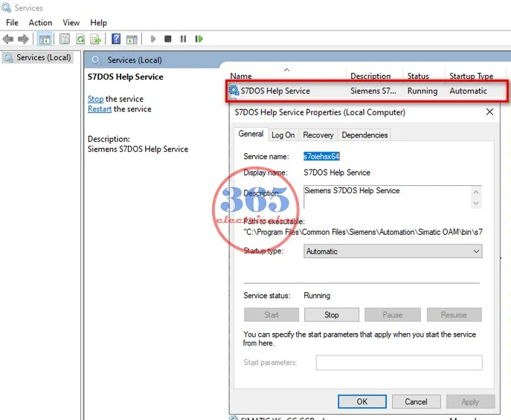Toggle Show/Hide Console Tree icon
Screen dimensions: 511x420
point(45,39)
